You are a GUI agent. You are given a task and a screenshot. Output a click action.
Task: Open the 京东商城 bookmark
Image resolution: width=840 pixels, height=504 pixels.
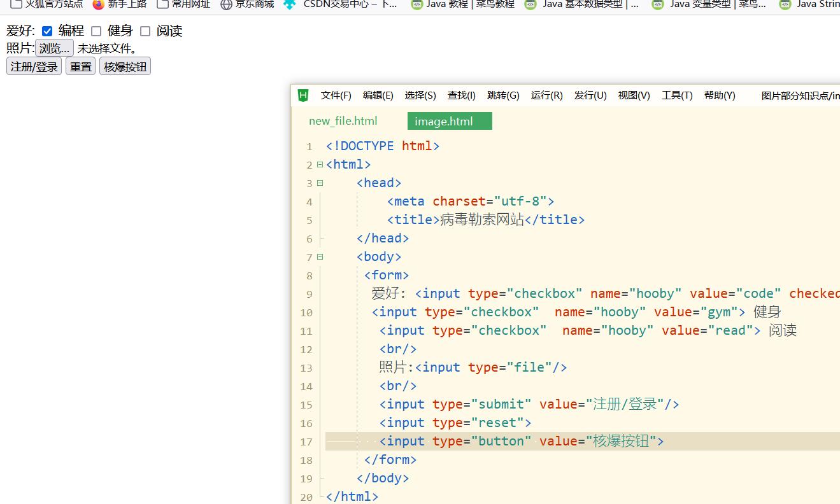247,4
